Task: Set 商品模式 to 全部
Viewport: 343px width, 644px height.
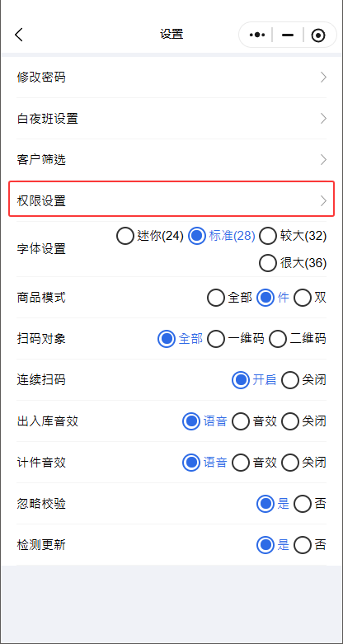Action: click(229, 298)
